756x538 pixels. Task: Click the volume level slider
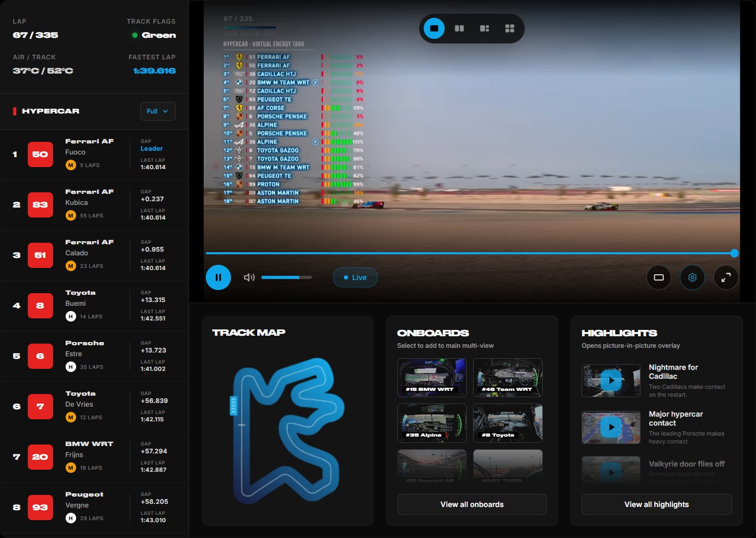286,277
